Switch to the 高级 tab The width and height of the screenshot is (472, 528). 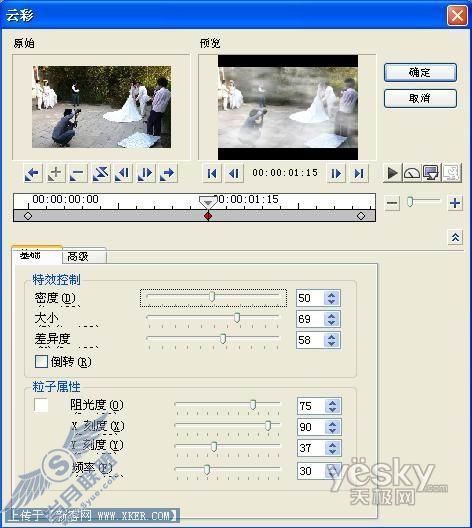[x=85, y=256]
